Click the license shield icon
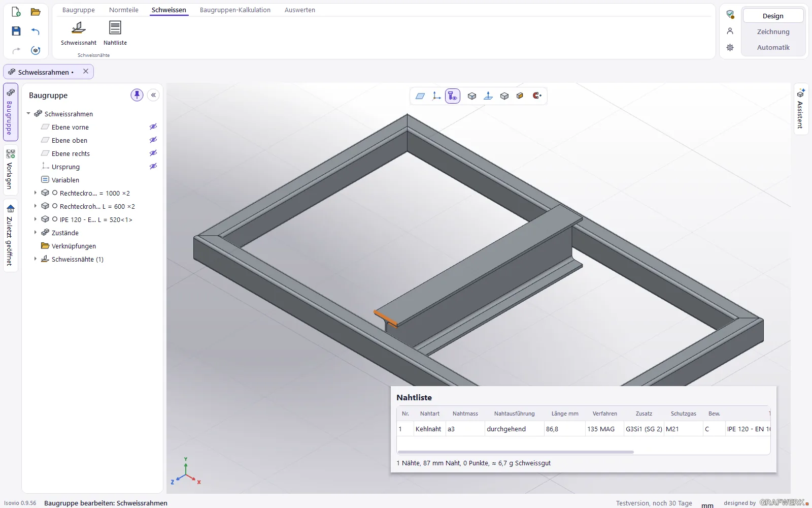Image resolution: width=812 pixels, height=508 pixels. (x=730, y=14)
